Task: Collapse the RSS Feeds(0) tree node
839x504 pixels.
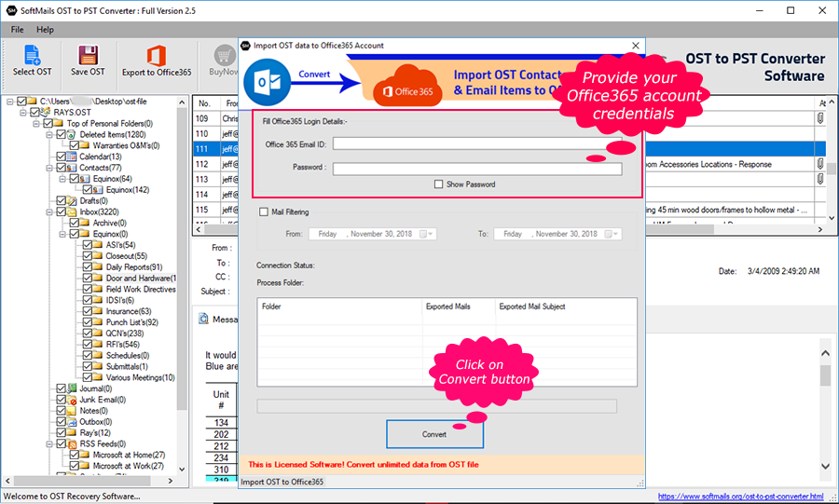Action: 49,444
